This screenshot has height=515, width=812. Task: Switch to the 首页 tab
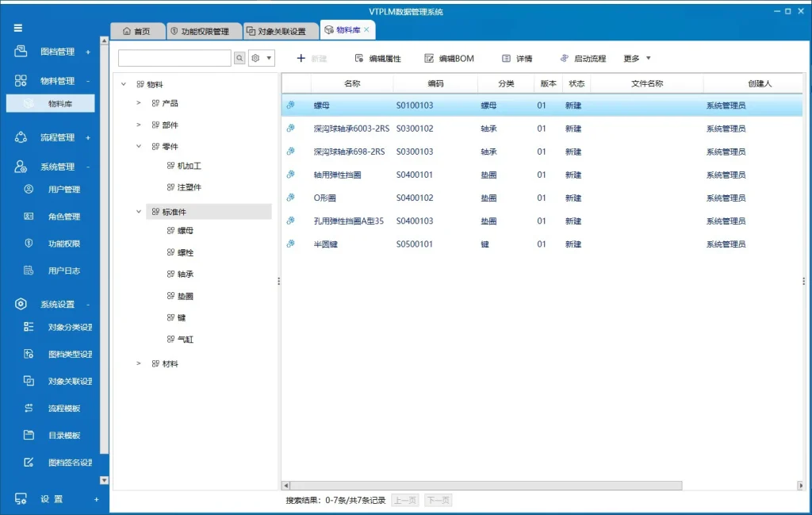pos(137,31)
